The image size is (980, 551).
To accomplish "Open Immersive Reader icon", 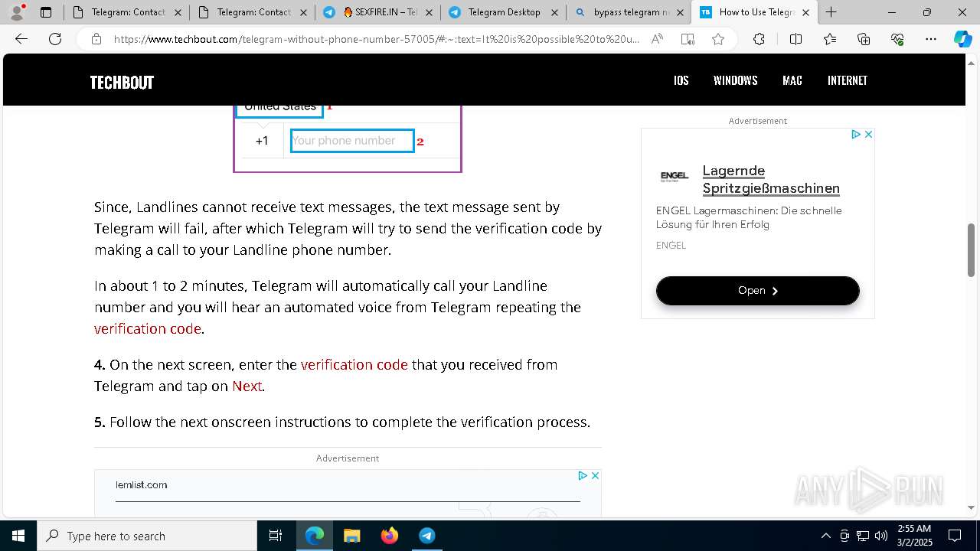I will coord(688,39).
